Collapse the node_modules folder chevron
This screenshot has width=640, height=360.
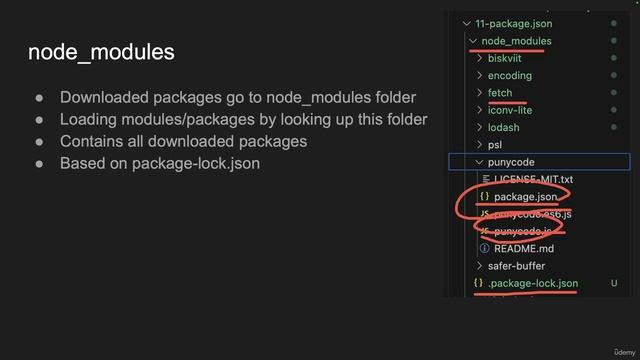tap(473, 41)
